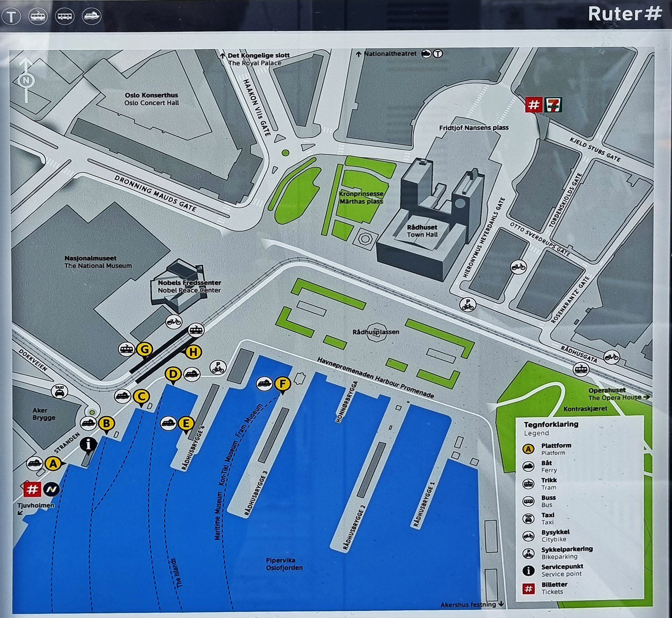Image resolution: width=672 pixels, height=618 pixels.
Task: Click the tram icon on Rådhusgata
Action: [x=581, y=370]
